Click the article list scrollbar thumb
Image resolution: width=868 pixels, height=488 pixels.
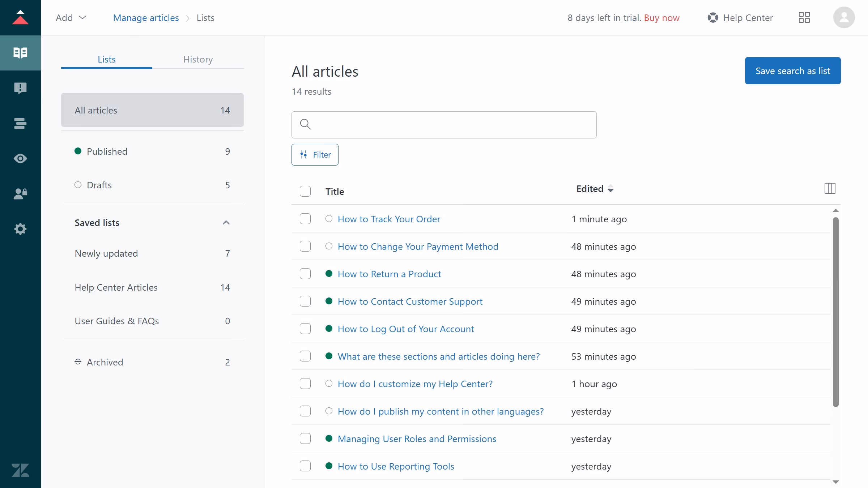835,312
